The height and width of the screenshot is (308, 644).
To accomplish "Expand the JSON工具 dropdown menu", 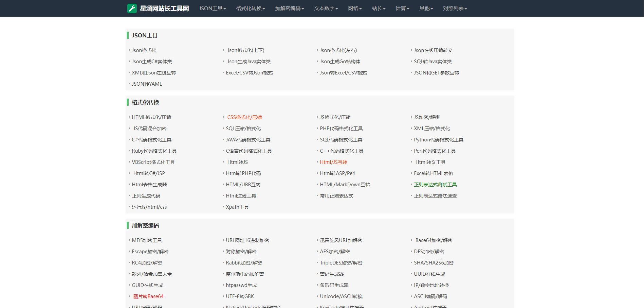I will 213,8.
